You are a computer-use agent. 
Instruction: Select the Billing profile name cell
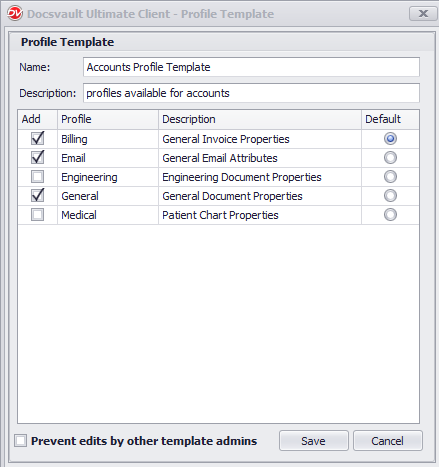108,139
